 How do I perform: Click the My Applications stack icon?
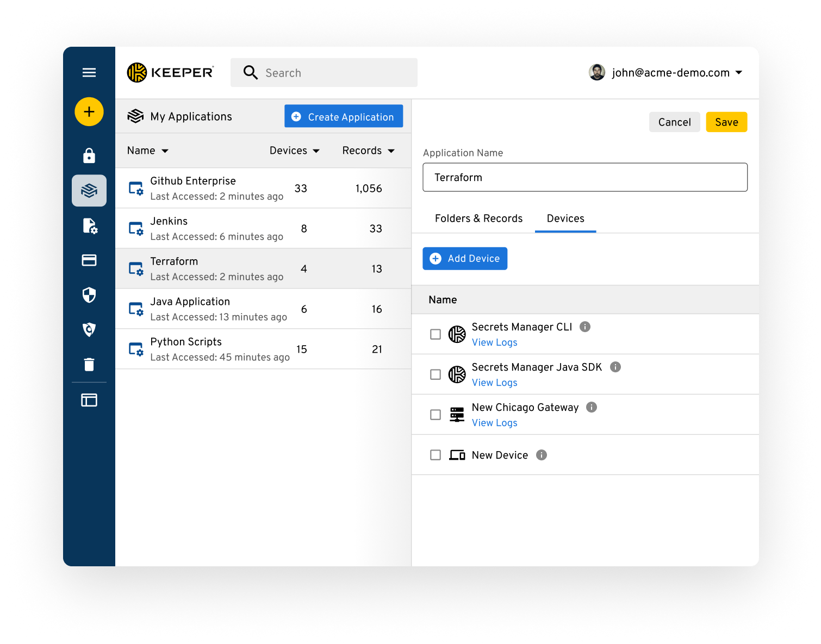click(x=135, y=116)
